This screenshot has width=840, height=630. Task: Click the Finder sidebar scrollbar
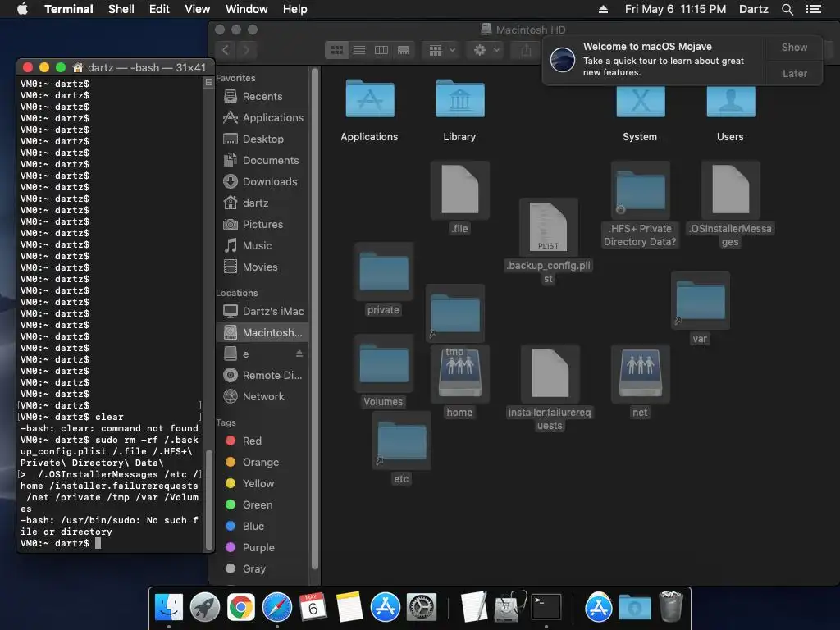point(315,319)
